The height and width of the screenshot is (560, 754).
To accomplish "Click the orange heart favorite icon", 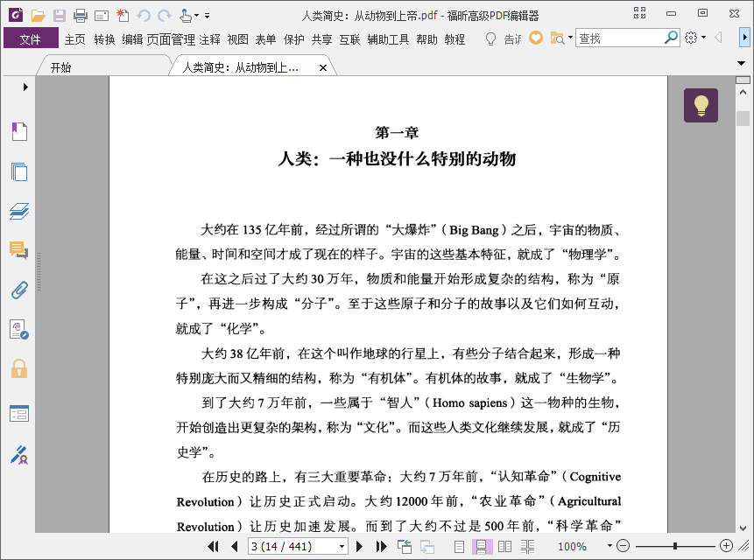I will pyautogui.click(x=536, y=38).
